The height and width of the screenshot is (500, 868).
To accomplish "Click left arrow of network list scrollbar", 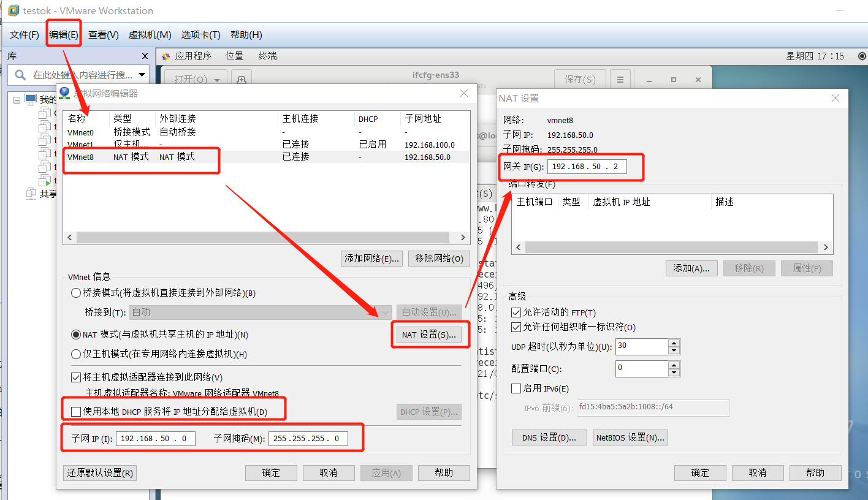I will coord(70,237).
